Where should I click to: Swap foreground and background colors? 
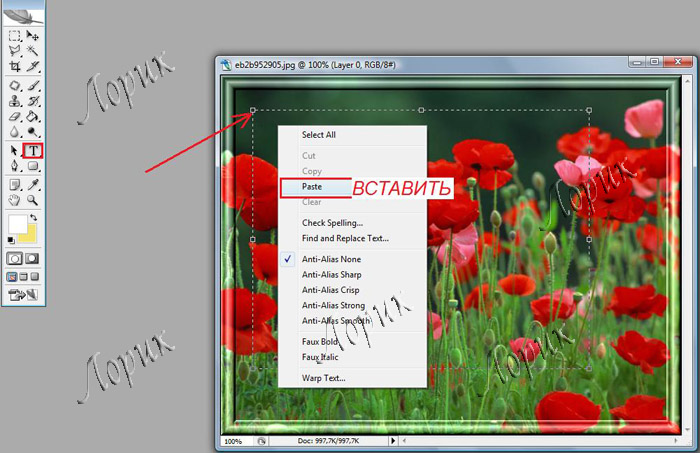tap(33, 216)
